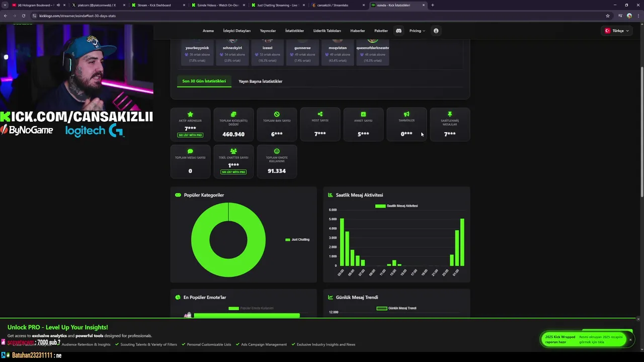Image resolution: width=644 pixels, height=362 pixels.
Task: Click the poll icon on Anket Sayısı card
Action: 363,114
